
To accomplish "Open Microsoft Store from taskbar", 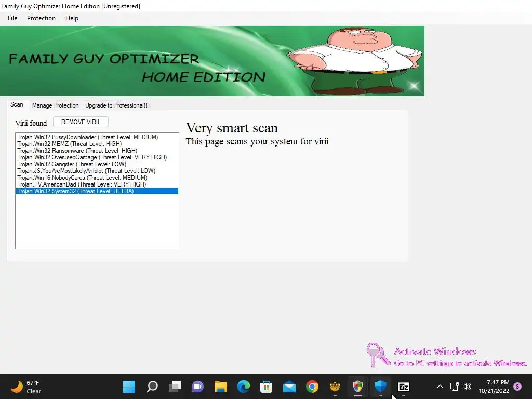I will (267, 387).
